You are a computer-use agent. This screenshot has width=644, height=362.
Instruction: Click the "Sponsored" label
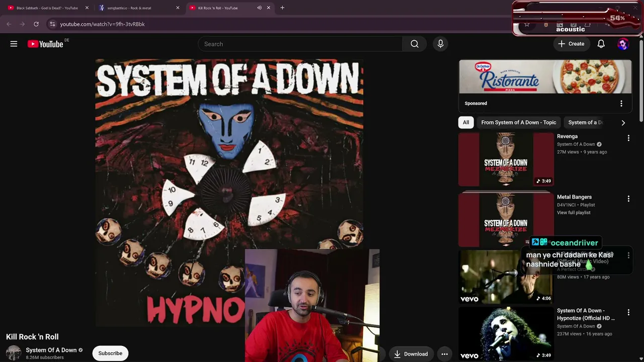click(476, 104)
